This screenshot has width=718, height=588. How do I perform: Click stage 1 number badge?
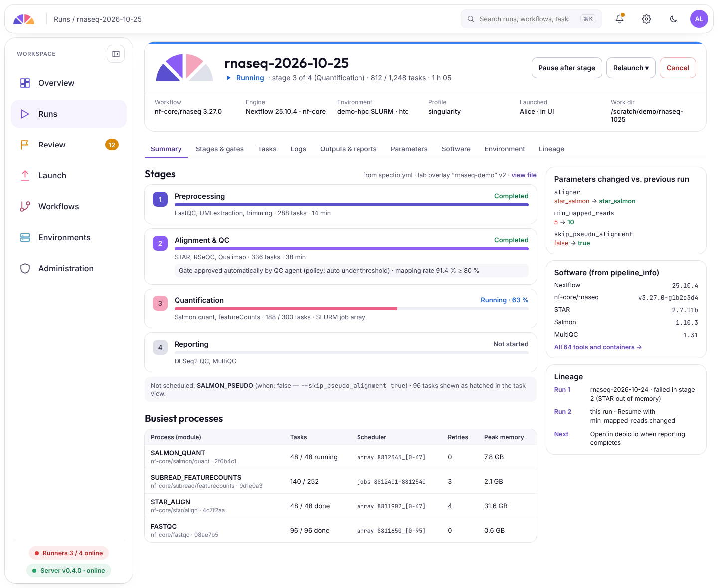(160, 199)
